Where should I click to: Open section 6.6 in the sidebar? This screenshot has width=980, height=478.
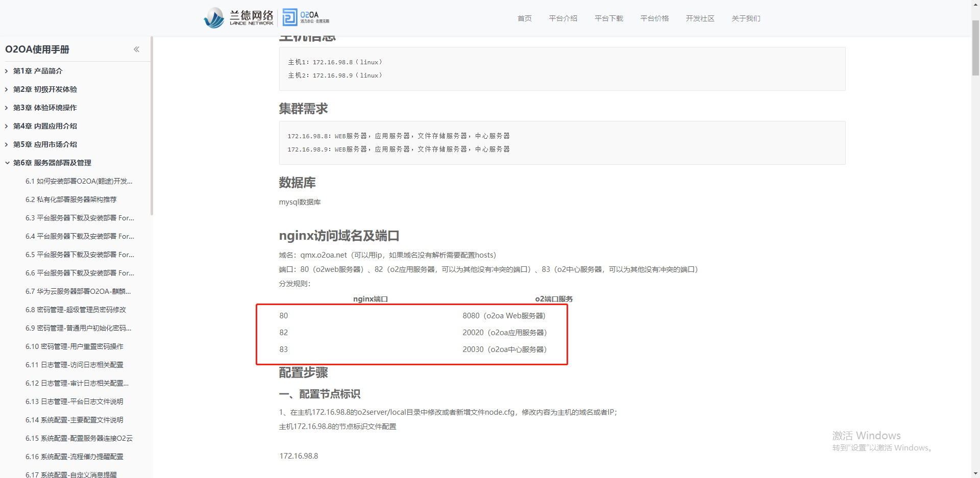tap(80, 273)
